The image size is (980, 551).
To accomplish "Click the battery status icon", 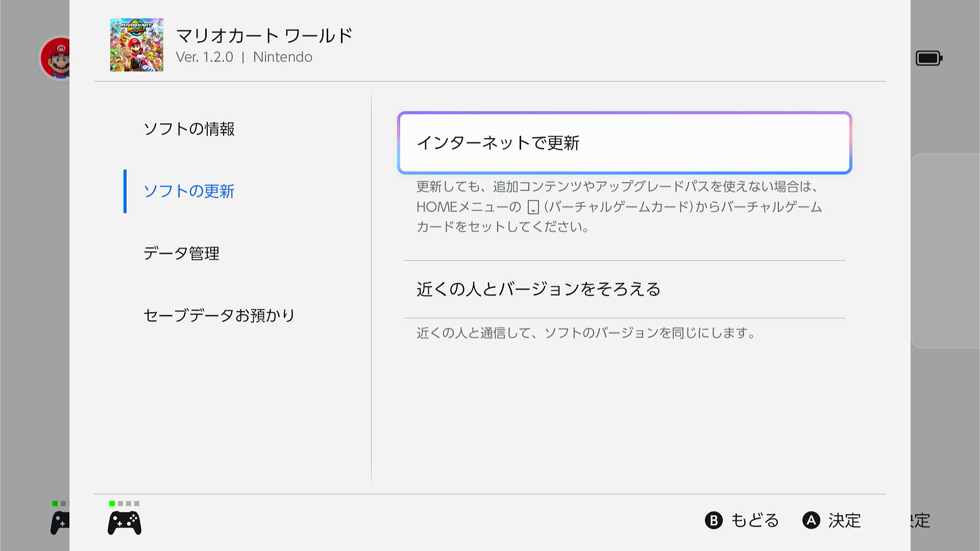I will (x=928, y=58).
